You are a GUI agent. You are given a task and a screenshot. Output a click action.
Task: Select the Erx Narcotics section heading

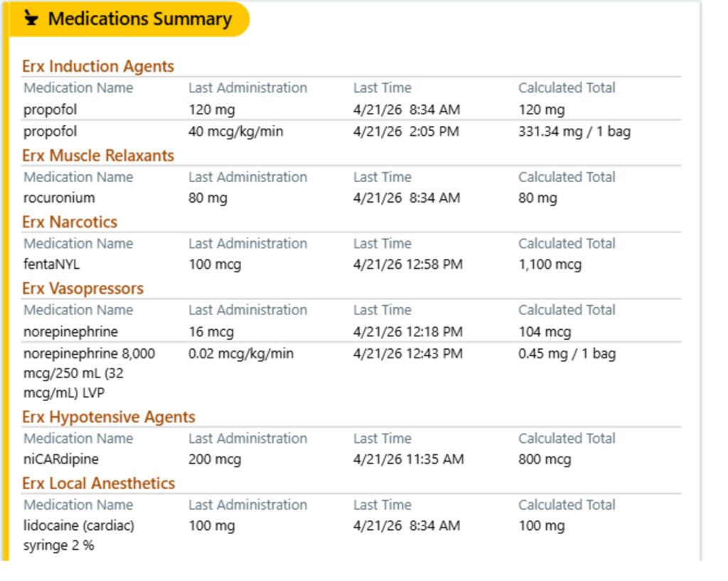click(70, 222)
